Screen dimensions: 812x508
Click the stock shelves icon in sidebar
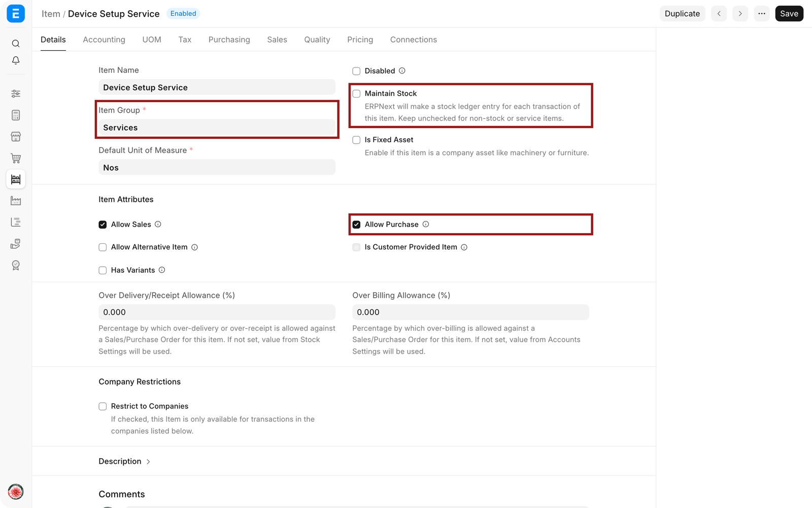pyautogui.click(x=16, y=179)
